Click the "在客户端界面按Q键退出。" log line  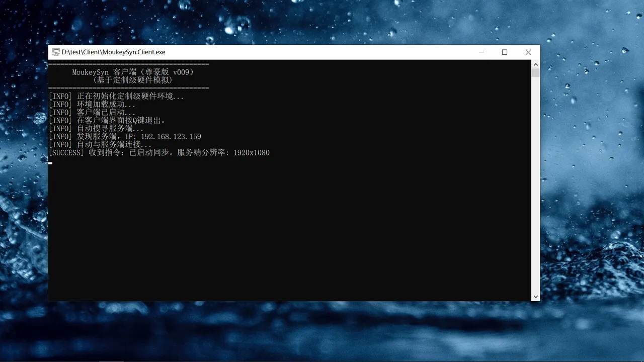107,121
